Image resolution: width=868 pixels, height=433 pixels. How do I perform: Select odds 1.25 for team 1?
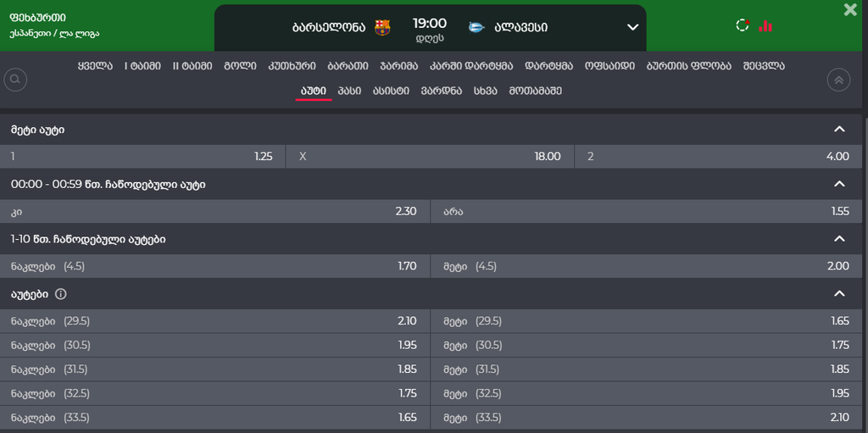point(142,157)
